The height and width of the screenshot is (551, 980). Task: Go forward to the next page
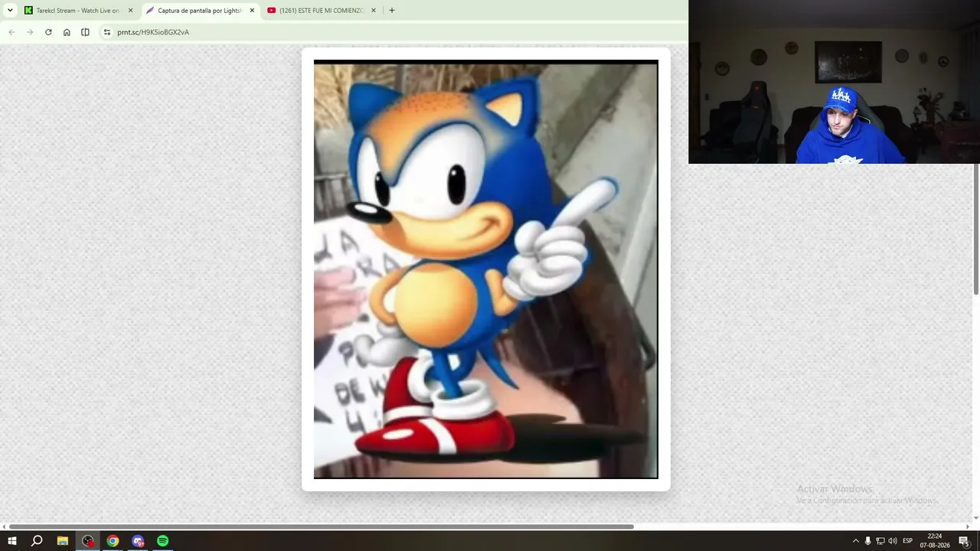point(30,32)
